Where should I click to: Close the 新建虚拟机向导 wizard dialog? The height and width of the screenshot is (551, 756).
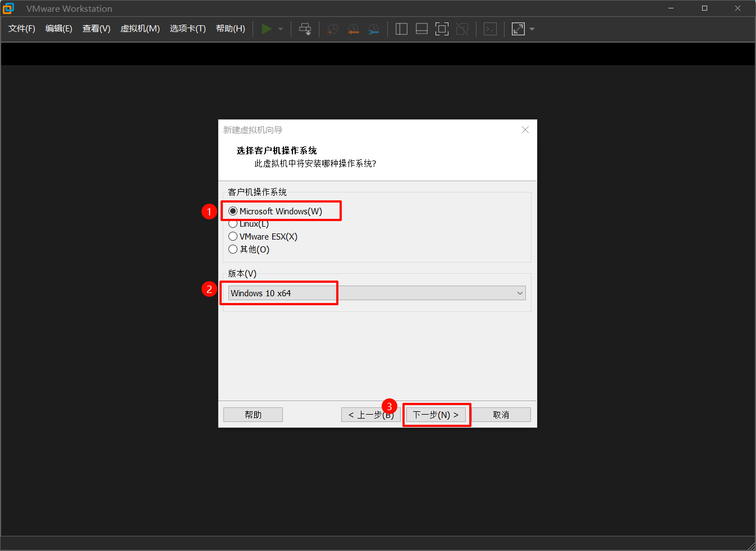click(x=525, y=130)
